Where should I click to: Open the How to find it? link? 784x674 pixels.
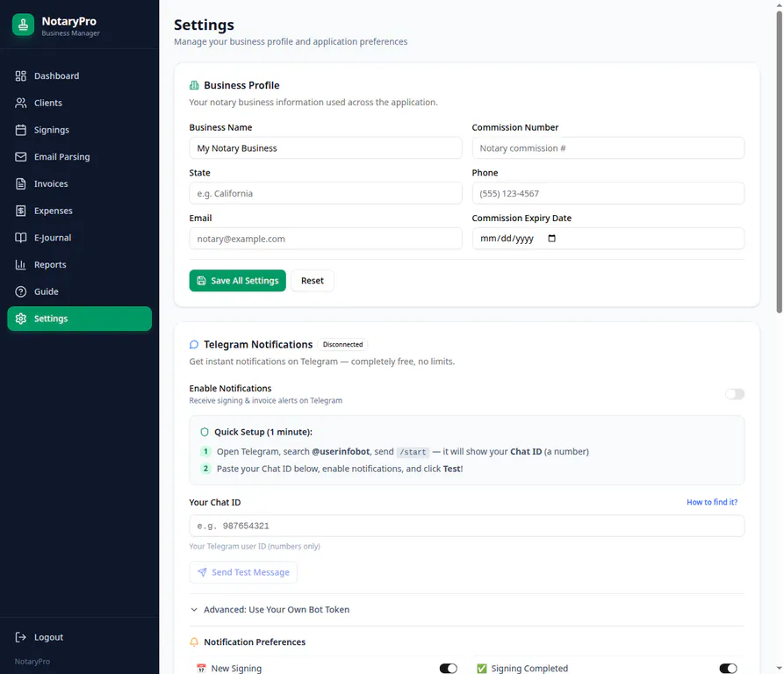[x=712, y=502]
